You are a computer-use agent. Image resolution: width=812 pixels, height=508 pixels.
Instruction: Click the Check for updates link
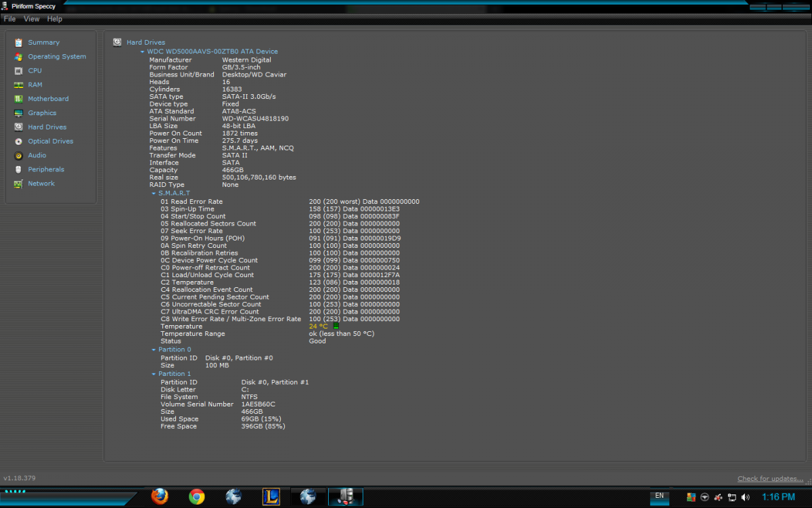(771, 479)
